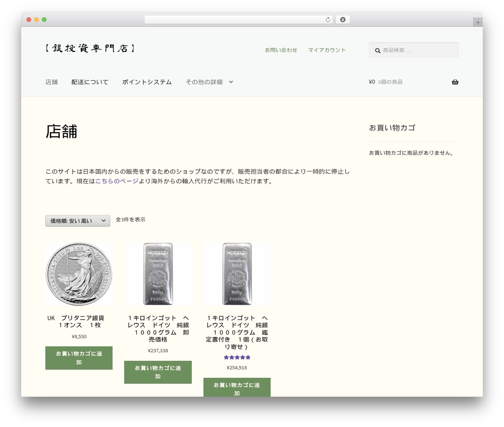Open ポイントシステム menu item
Screen dimensions: 504x427
(147, 82)
